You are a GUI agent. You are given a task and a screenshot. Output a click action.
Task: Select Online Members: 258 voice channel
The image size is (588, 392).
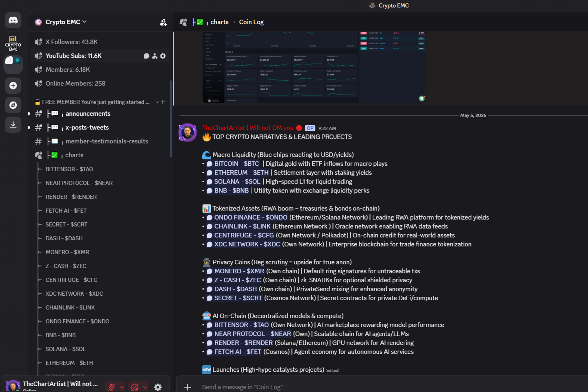click(100, 84)
